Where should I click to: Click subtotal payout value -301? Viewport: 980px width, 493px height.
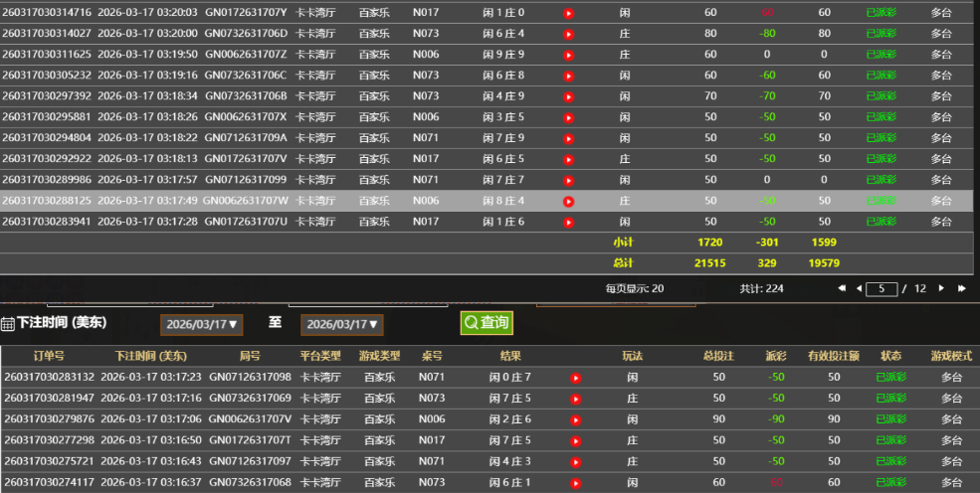point(767,243)
